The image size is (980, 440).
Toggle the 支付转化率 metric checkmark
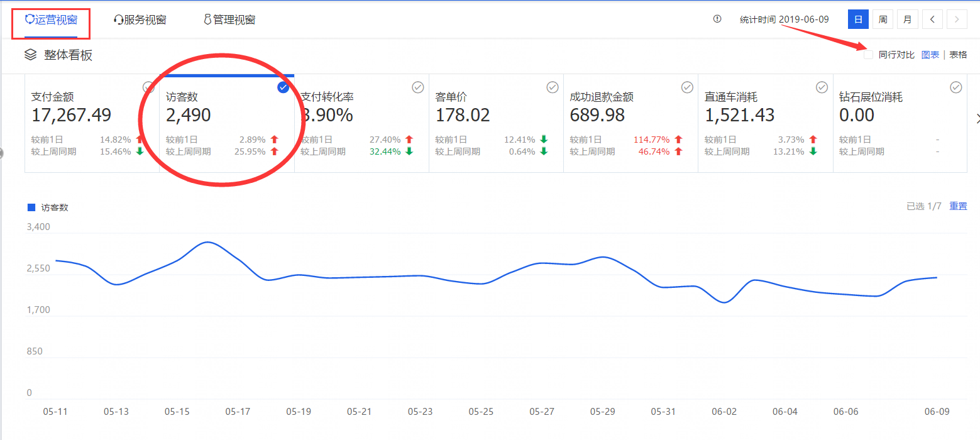(417, 87)
